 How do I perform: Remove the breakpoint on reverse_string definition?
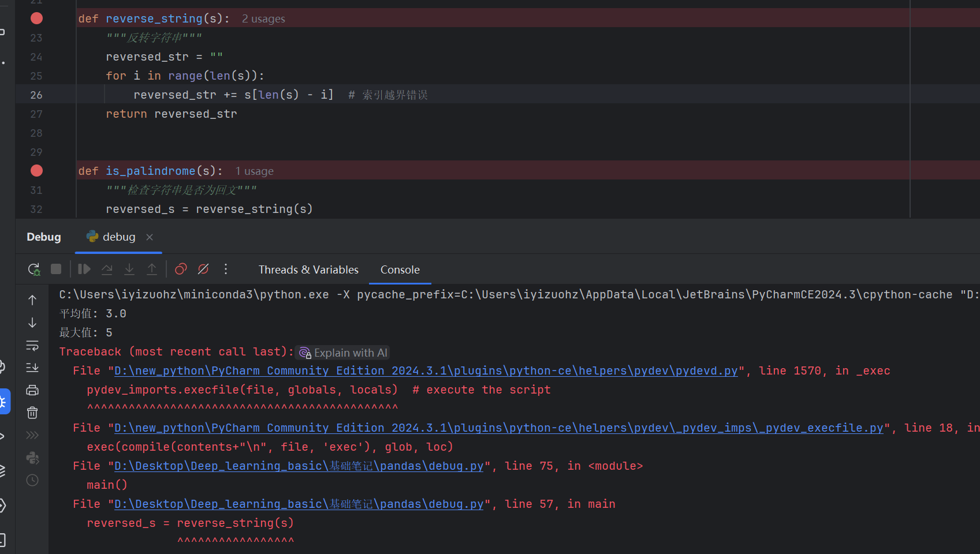pyautogui.click(x=36, y=18)
